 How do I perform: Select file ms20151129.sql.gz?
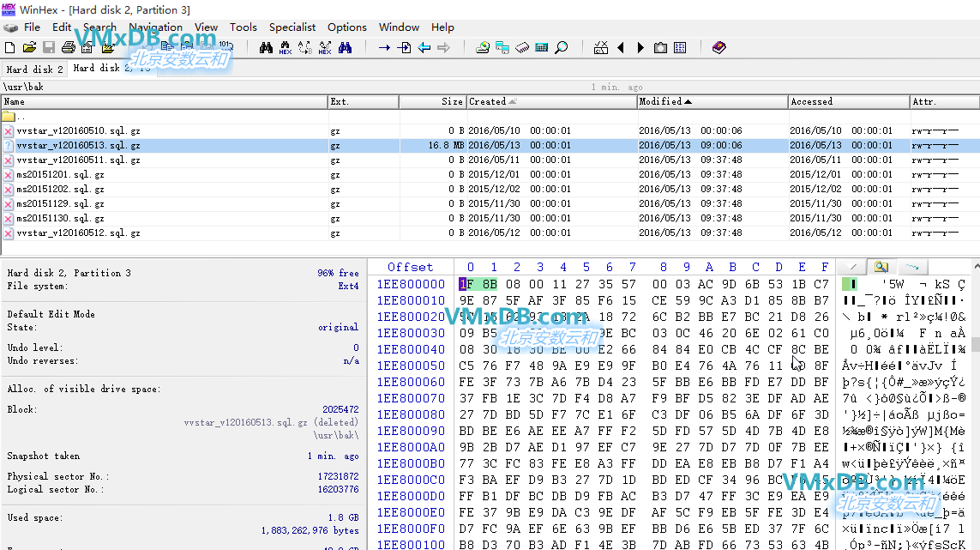[x=60, y=204]
